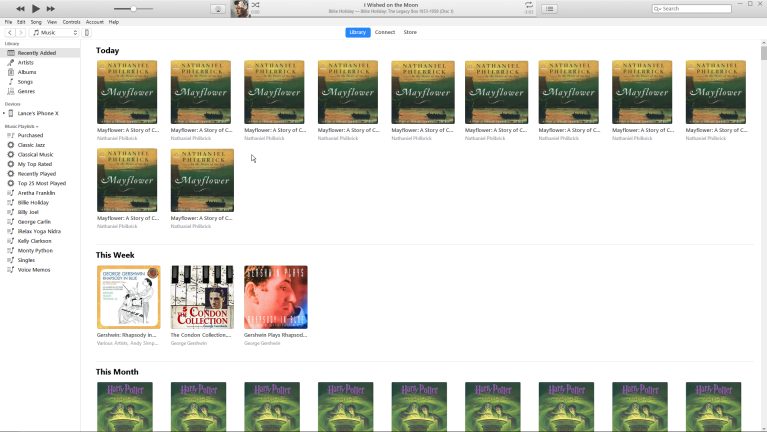Open the Kelly Clarkson playlist
The image size is (767, 432).
pyautogui.click(x=40, y=241)
